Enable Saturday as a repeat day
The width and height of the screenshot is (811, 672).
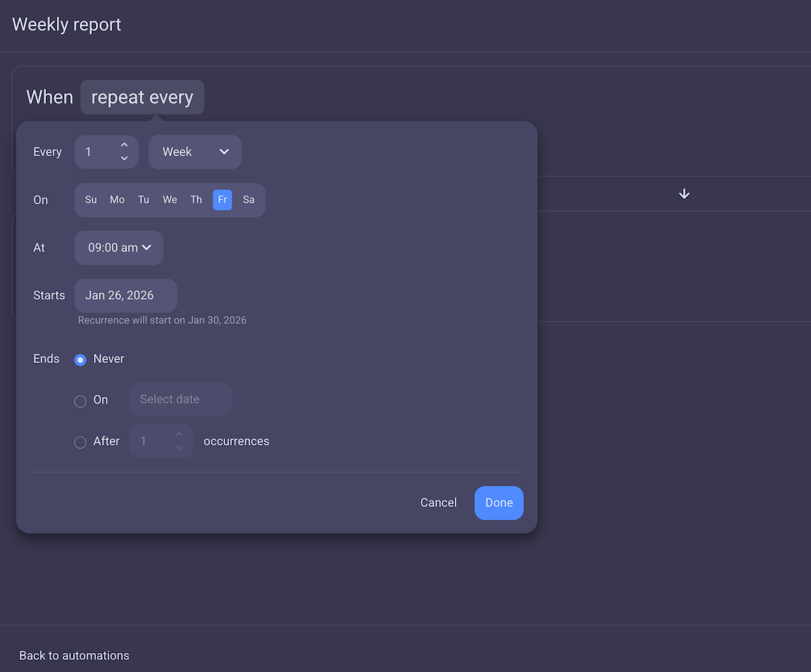click(x=248, y=199)
